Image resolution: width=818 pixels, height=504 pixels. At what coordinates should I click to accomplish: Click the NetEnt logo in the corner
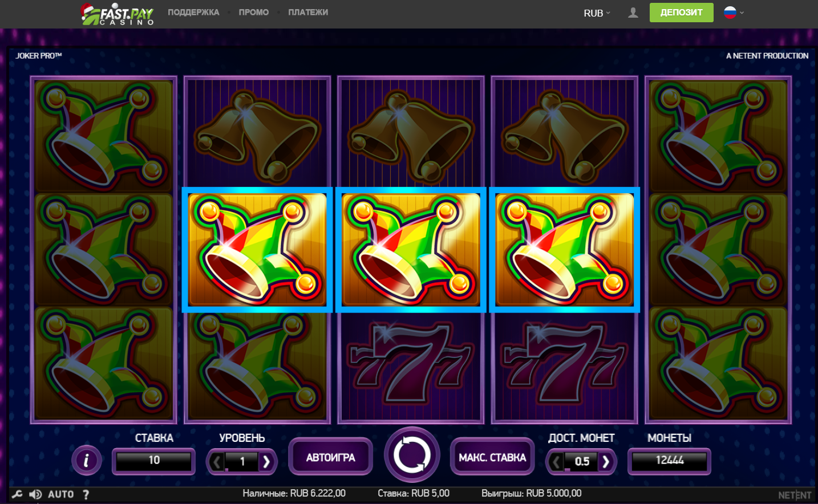(795, 495)
